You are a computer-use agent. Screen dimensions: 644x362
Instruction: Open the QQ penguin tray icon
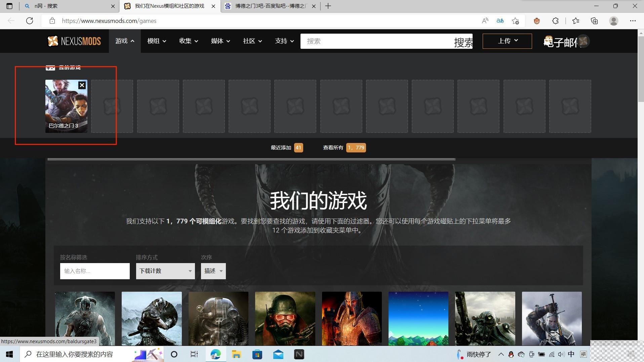[511, 354]
